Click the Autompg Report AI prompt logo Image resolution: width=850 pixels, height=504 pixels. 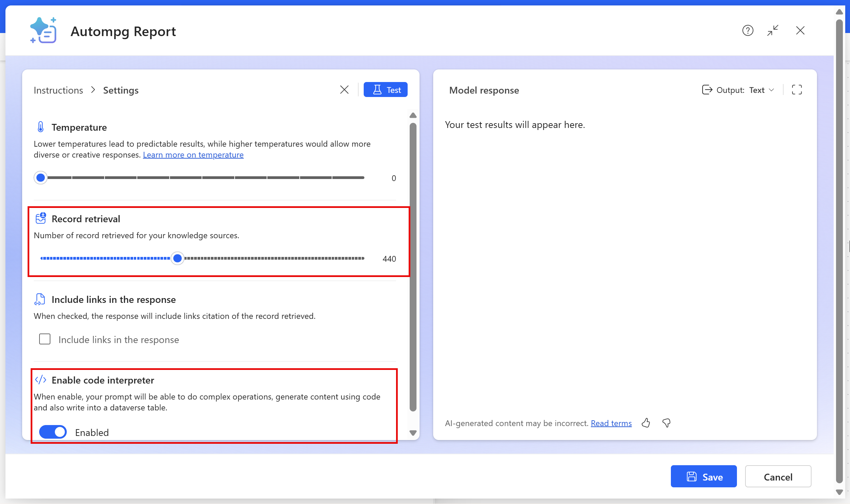[43, 31]
